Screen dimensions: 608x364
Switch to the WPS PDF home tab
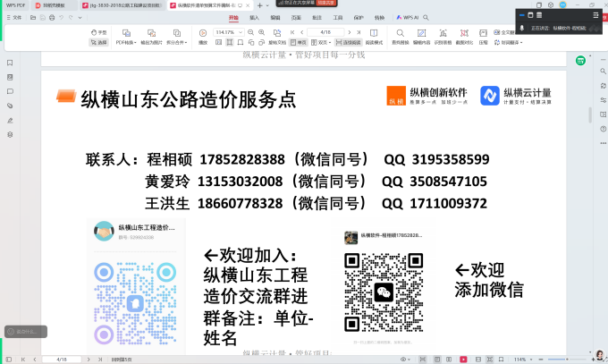pyautogui.click(x=15, y=5)
